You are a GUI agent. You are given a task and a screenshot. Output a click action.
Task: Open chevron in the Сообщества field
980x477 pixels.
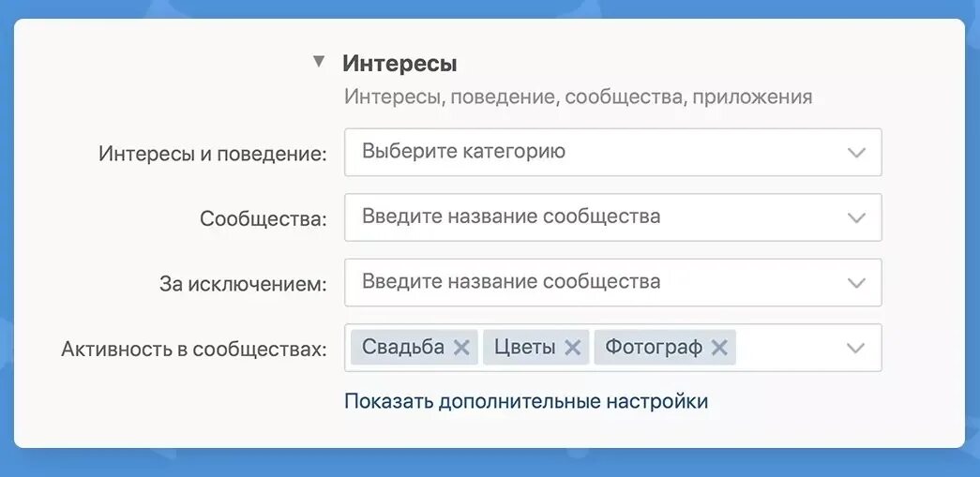(855, 218)
